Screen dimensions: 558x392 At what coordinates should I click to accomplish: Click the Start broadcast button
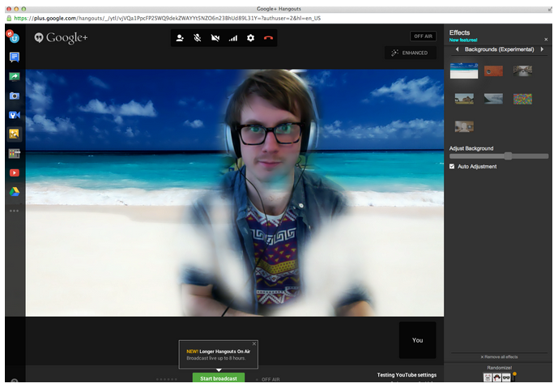(x=219, y=377)
